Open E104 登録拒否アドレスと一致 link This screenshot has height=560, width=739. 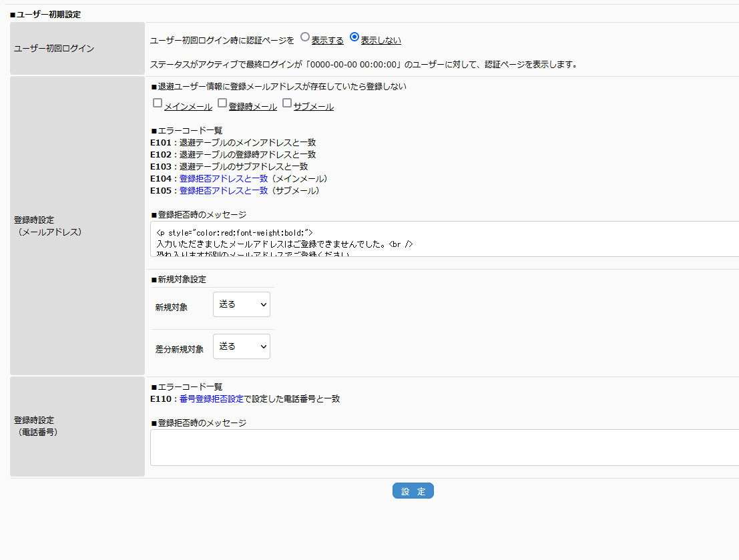[224, 179]
